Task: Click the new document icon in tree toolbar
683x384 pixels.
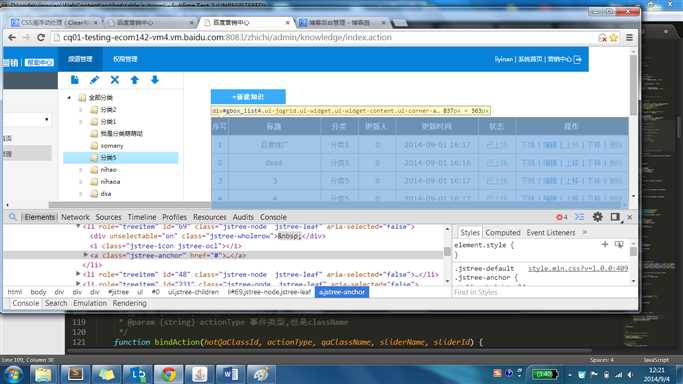Action: [x=74, y=80]
